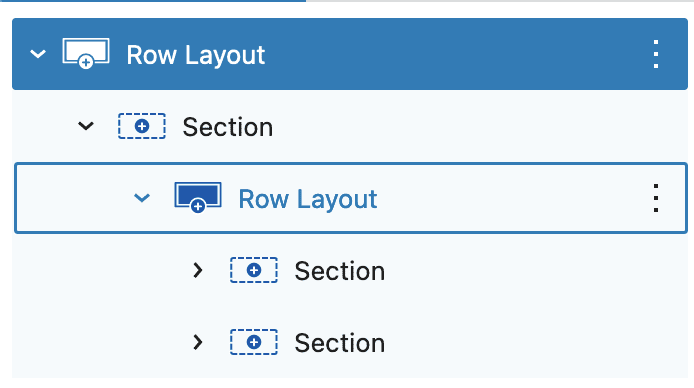Collapse the nested blue-text Row Layout chevron

click(x=142, y=198)
